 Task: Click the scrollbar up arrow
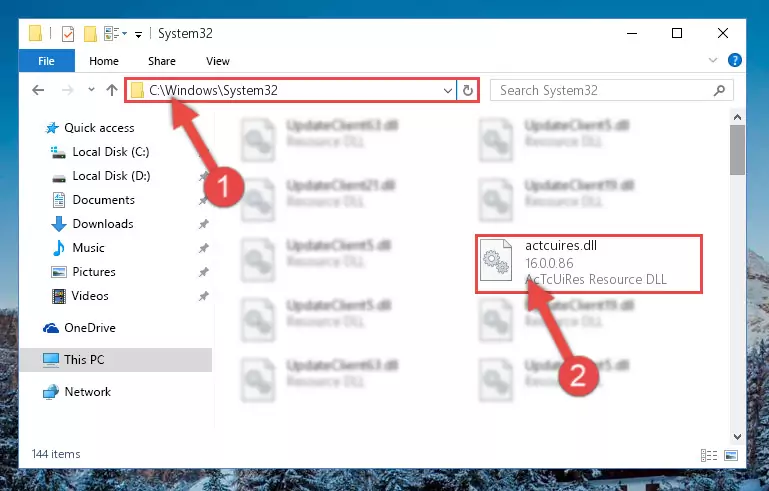pos(737,117)
